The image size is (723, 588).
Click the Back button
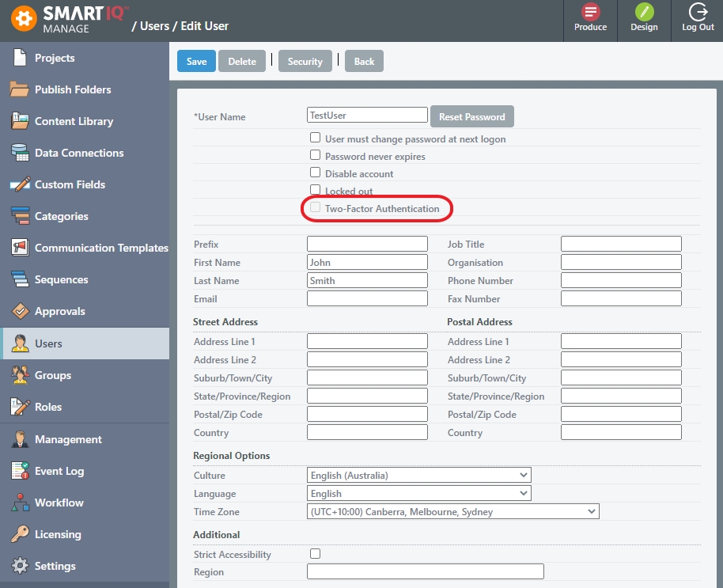point(364,61)
